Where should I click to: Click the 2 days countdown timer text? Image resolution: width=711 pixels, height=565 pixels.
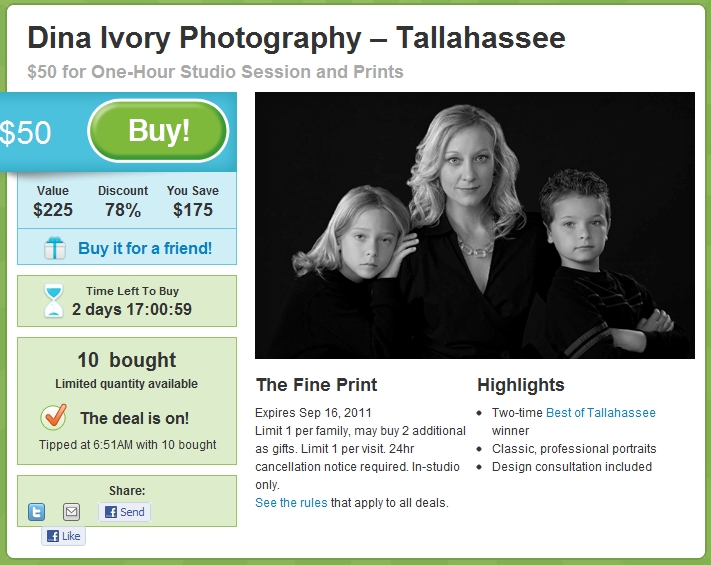[132, 309]
